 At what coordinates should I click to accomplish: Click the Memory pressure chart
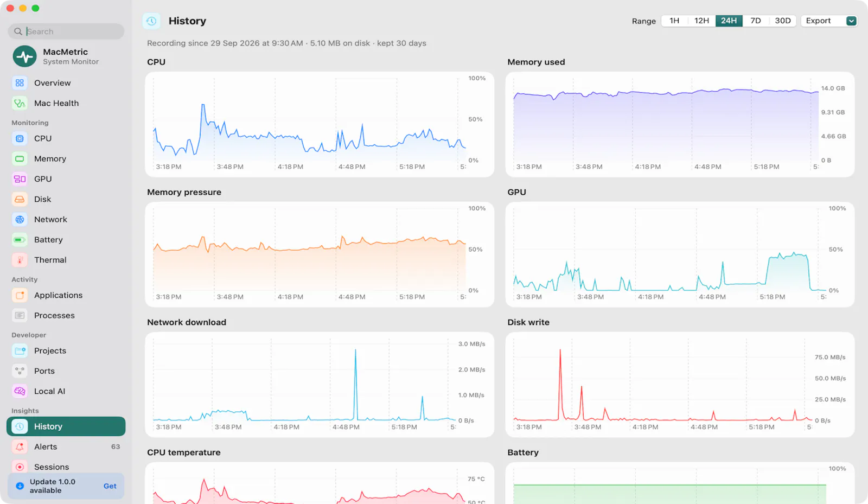320,254
